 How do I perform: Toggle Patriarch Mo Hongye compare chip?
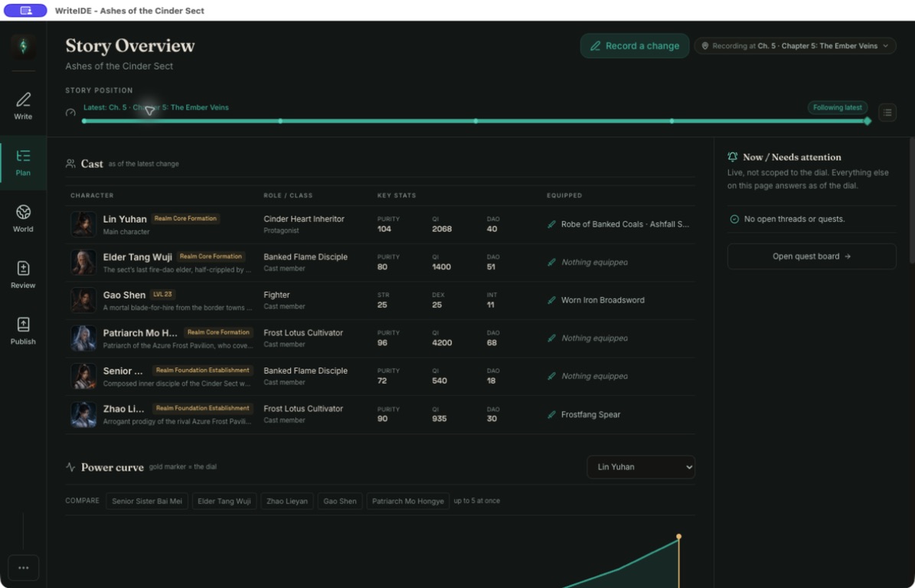[408, 501]
